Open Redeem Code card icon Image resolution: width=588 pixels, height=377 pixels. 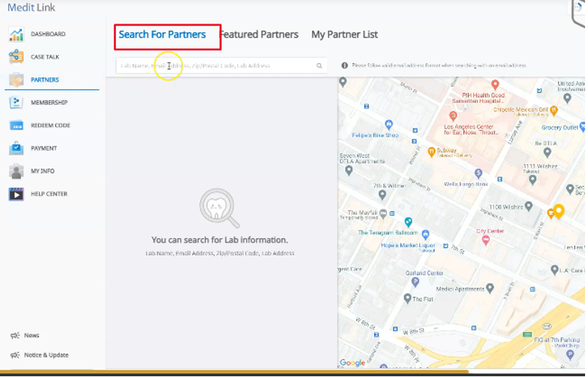(x=15, y=126)
